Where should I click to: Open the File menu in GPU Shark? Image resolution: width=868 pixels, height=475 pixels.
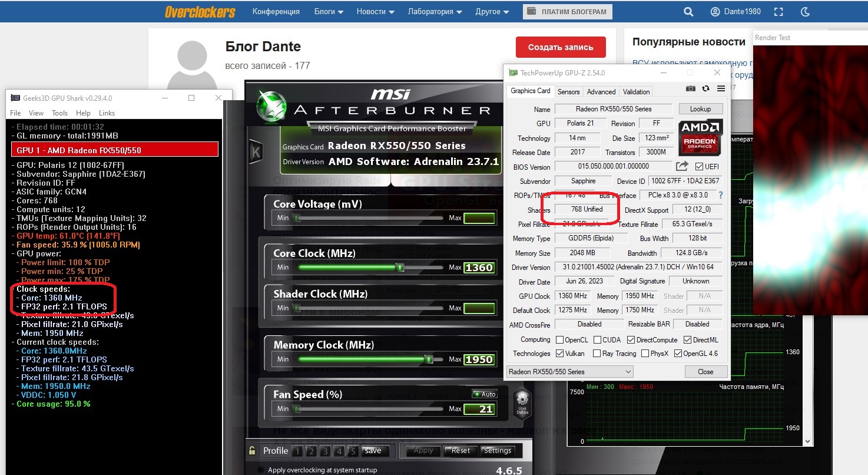point(15,113)
